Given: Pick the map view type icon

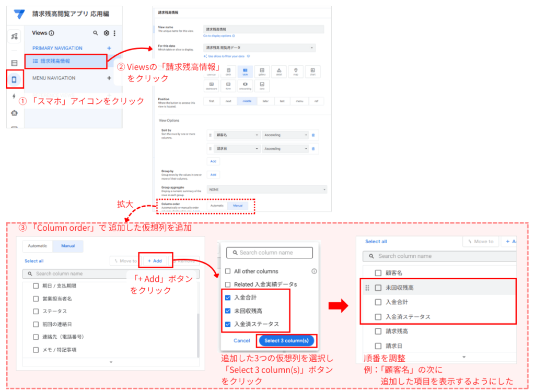Looking at the screenshot, I should click(x=296, y=72).
